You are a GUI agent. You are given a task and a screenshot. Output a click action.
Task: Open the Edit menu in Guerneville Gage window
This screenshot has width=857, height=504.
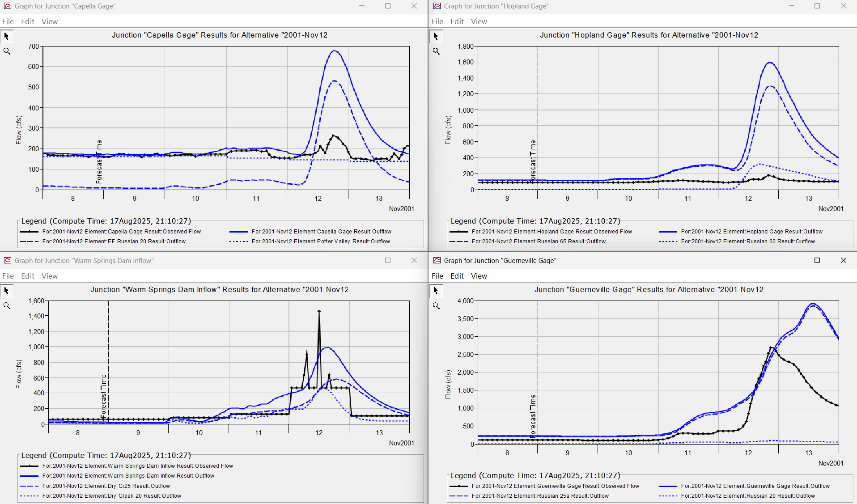pyautogui.click(x=457, y=275)
